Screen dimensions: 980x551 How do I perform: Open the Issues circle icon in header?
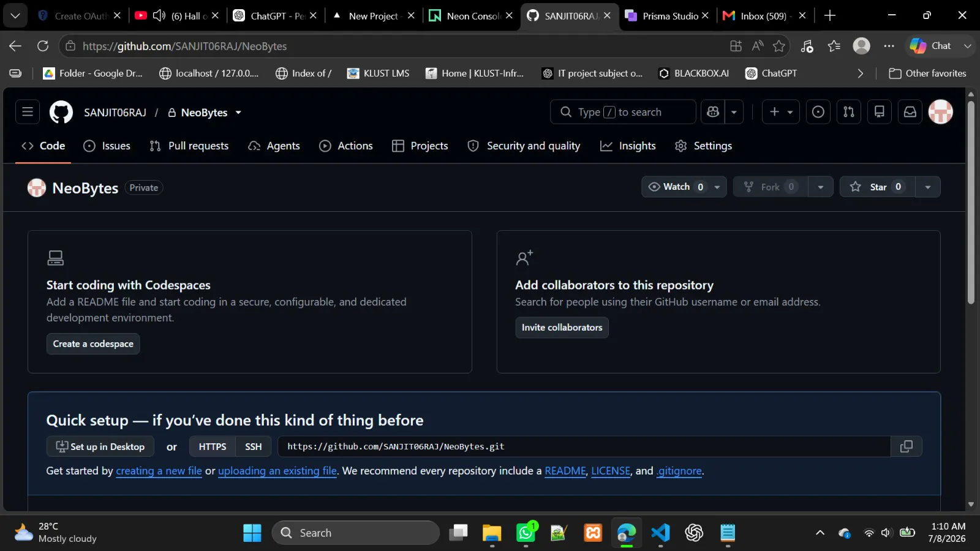[x=818, y=112]
